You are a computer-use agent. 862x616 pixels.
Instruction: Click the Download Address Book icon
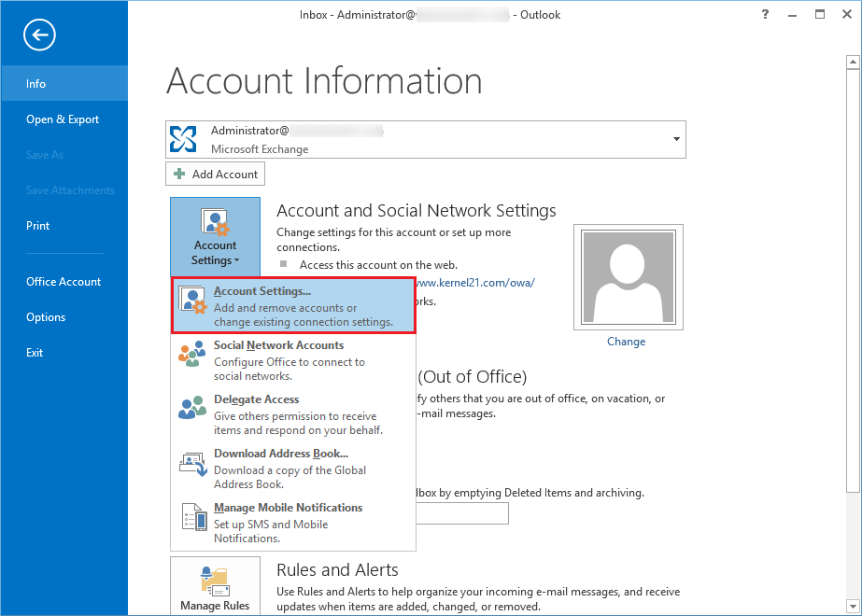192,462
